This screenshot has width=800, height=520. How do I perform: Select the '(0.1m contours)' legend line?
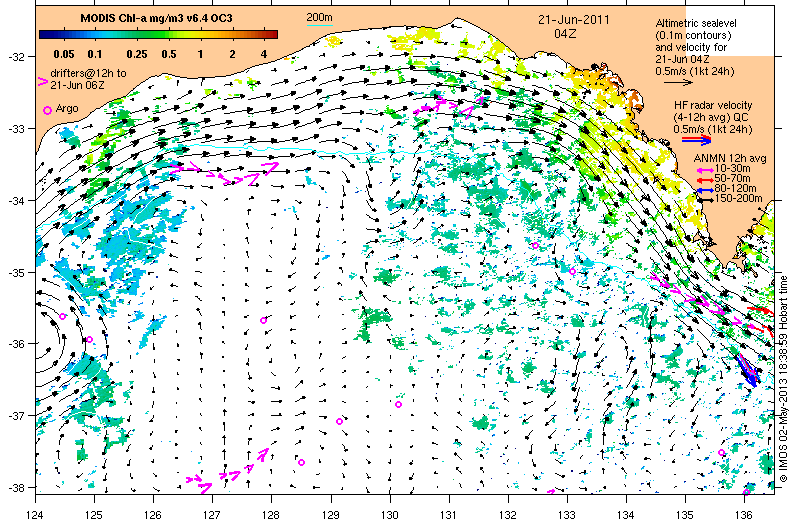pyautogui.click(x=693, y=35)
